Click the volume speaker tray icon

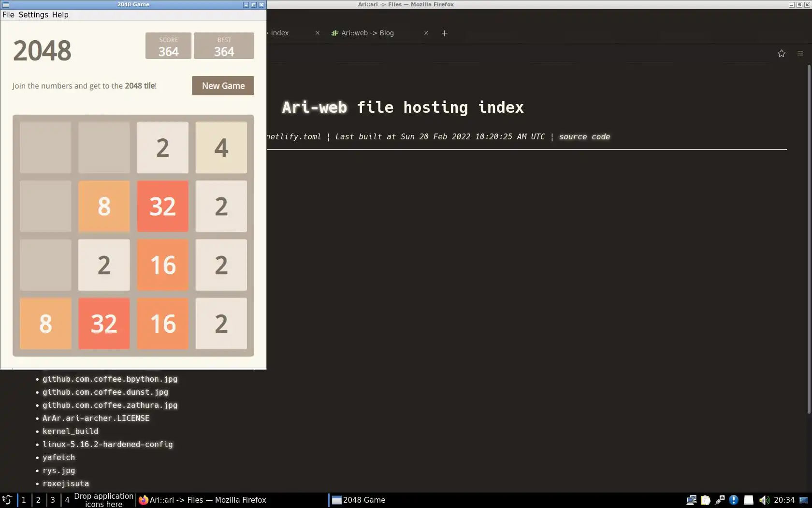click(x=764, y=500)
